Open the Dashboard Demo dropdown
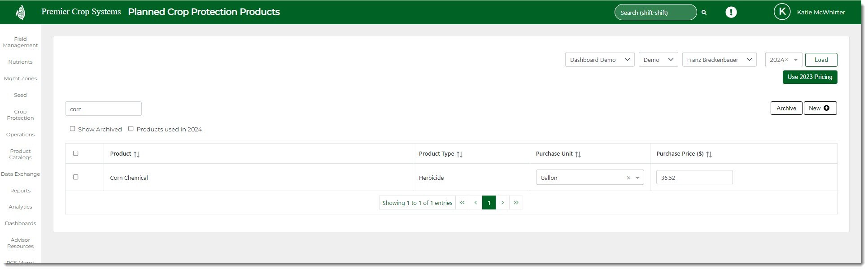868x270 pixels. coord(599,60)
